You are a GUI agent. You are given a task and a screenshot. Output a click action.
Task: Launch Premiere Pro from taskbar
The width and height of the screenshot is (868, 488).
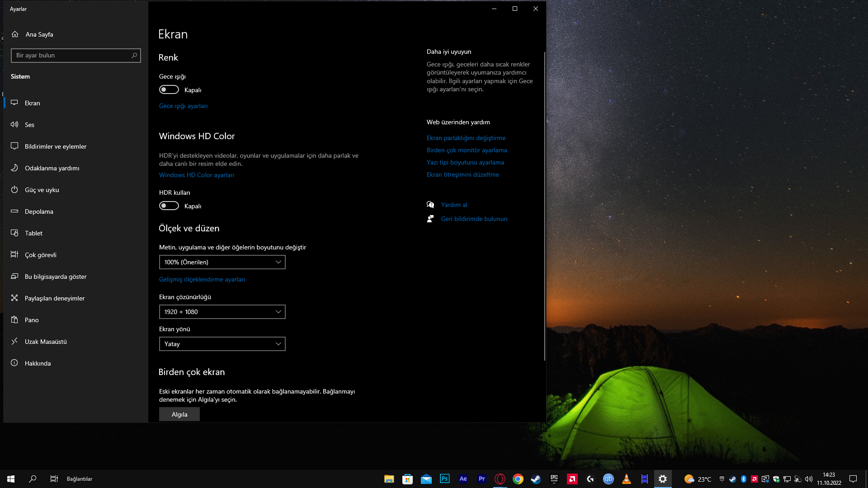coord(482,479)
